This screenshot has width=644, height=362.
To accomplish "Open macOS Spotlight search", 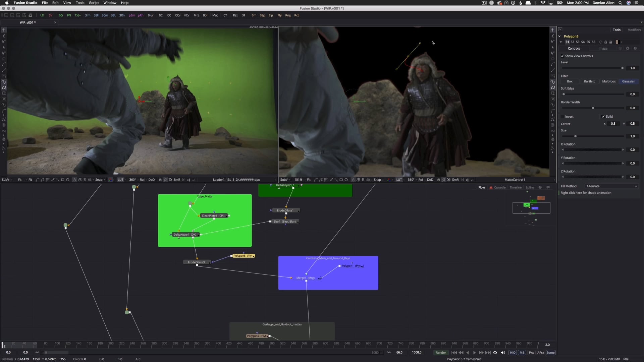I will pyautogui.click(x=620, y=3).
